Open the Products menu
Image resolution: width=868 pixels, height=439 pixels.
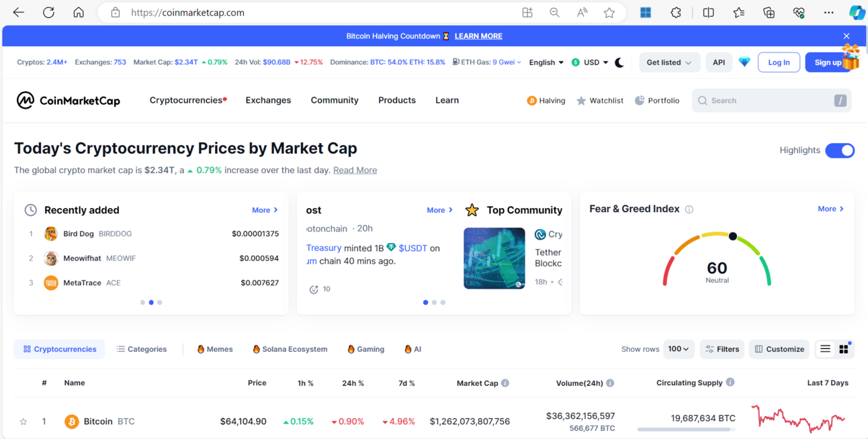pos(397,100)
